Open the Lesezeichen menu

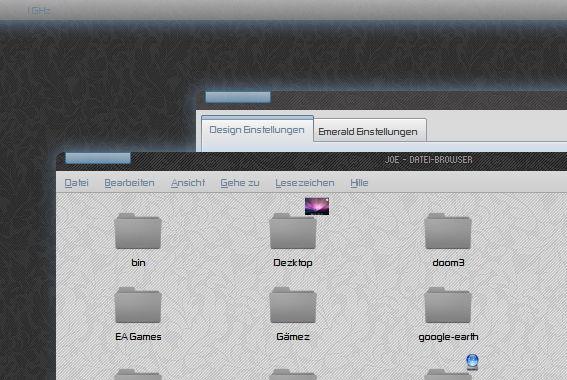305,183
